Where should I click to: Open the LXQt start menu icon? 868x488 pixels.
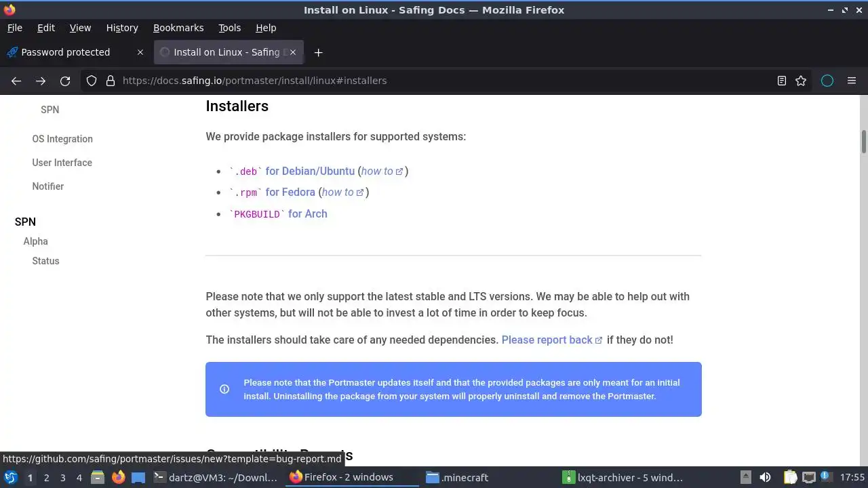coord(10,477)
